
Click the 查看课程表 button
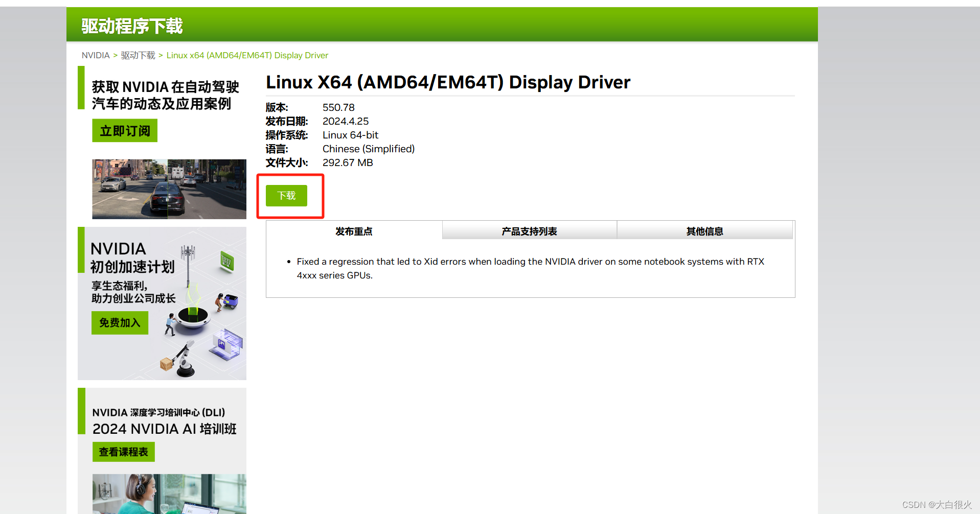(123, 452)
